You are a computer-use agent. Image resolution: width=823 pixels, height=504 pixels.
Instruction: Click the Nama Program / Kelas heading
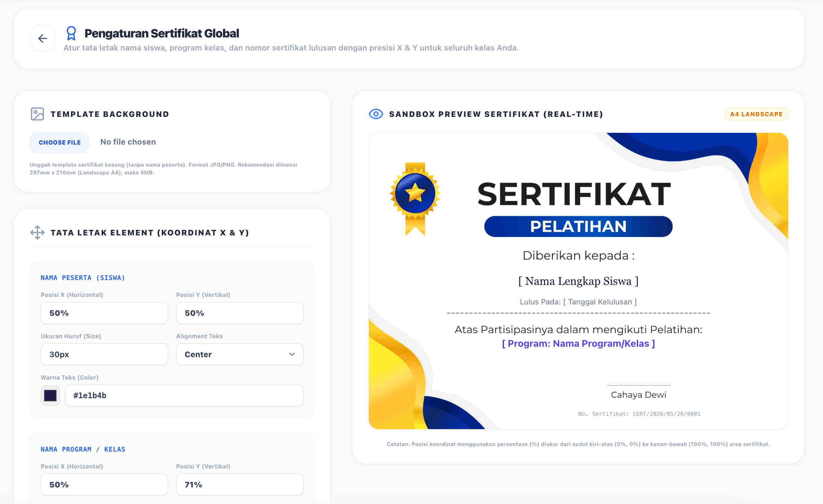tap(83, 449)
